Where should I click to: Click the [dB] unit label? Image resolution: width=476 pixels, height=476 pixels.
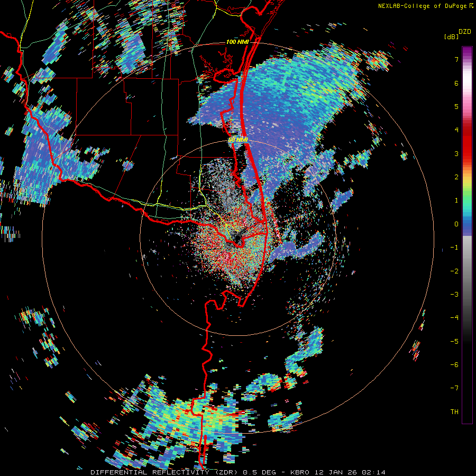point(452,37)
